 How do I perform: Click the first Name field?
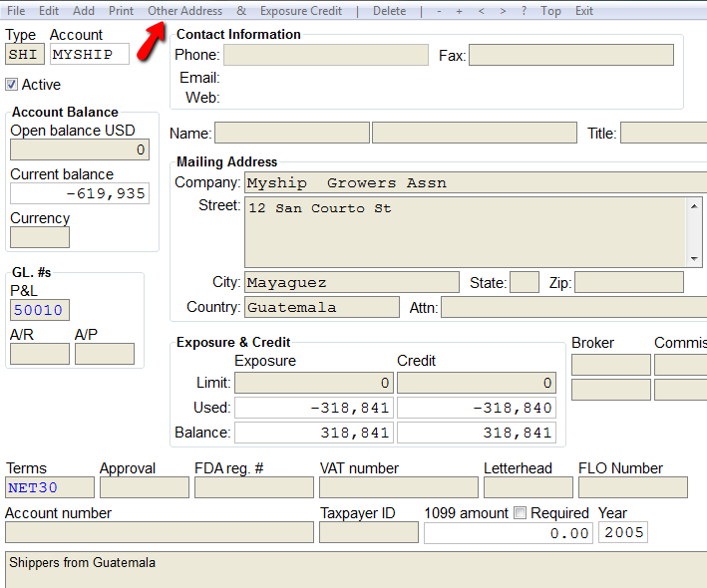click(292, 133)
